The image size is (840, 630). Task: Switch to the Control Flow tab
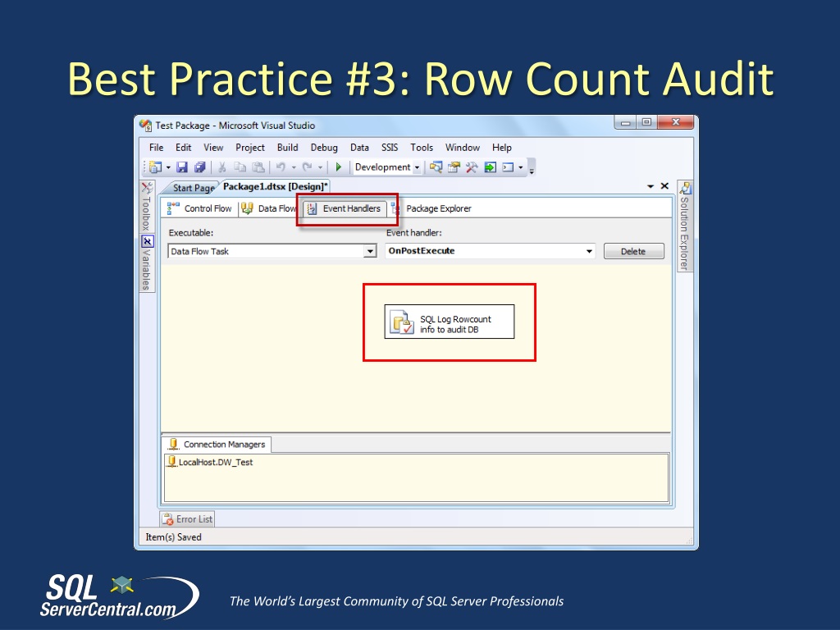point(201,208)
